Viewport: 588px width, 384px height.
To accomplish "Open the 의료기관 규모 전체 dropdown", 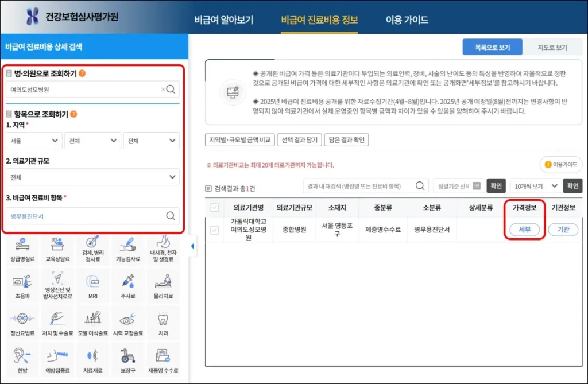I will tap(92, 177).
